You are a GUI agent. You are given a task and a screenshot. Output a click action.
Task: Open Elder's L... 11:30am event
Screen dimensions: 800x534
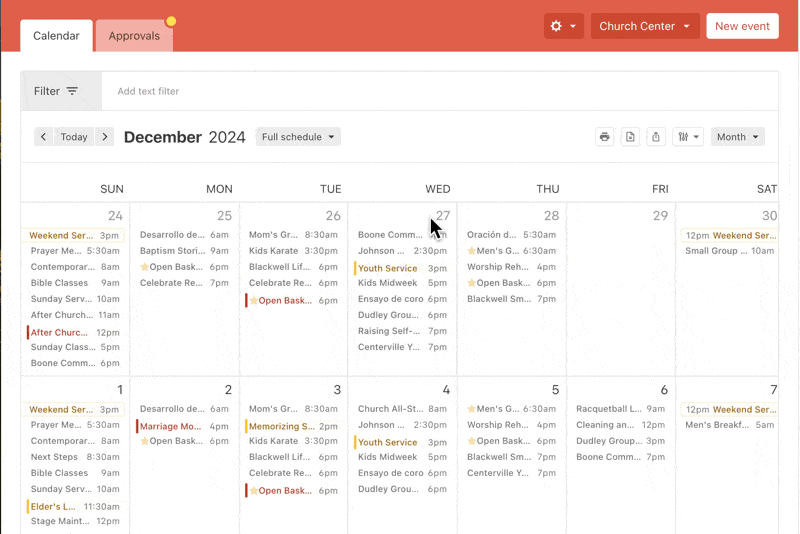coord(74,506)
